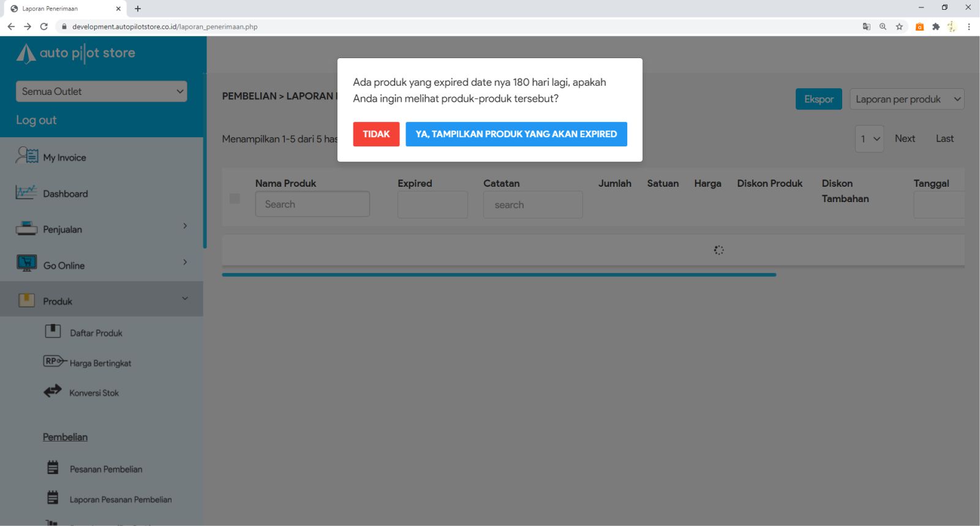Click Ya, Tampilkan Produk Yang Akan Expired
The width and height of the screenshot is (980, 526).
coord(516,134)
